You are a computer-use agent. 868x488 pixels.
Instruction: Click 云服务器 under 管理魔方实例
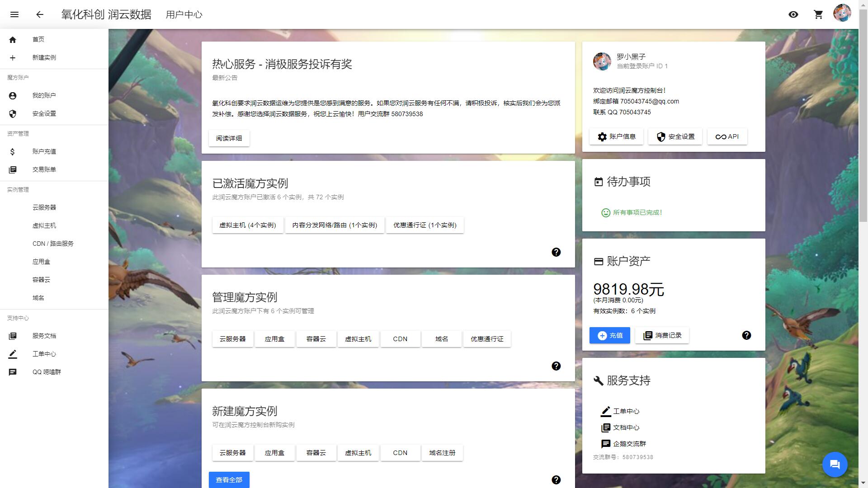232,339
